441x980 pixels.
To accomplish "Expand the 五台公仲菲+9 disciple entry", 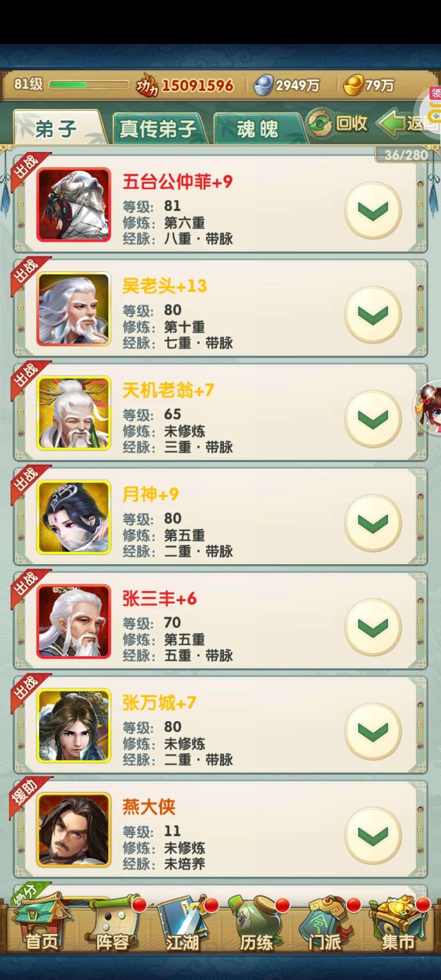I will [x=373, y=211].
